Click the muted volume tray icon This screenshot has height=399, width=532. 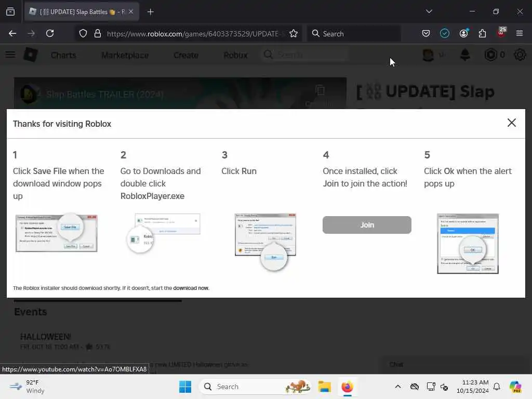click(444, 387)
